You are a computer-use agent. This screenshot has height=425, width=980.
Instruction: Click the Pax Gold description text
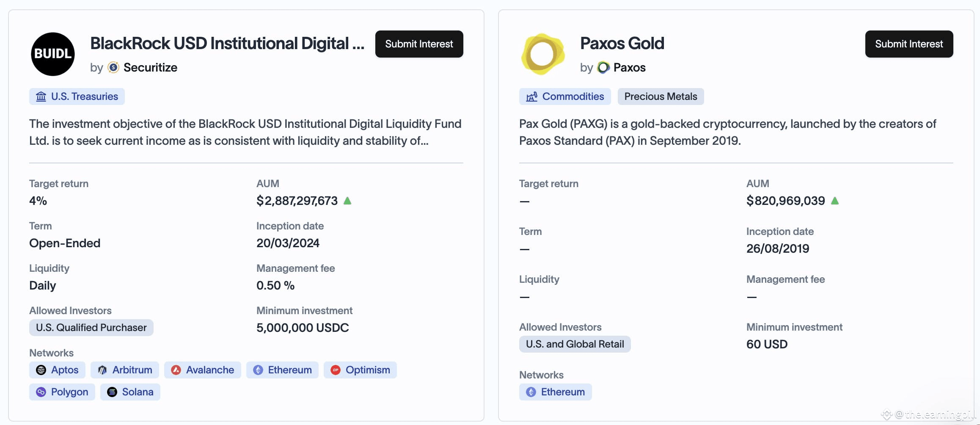click(728, 132)
